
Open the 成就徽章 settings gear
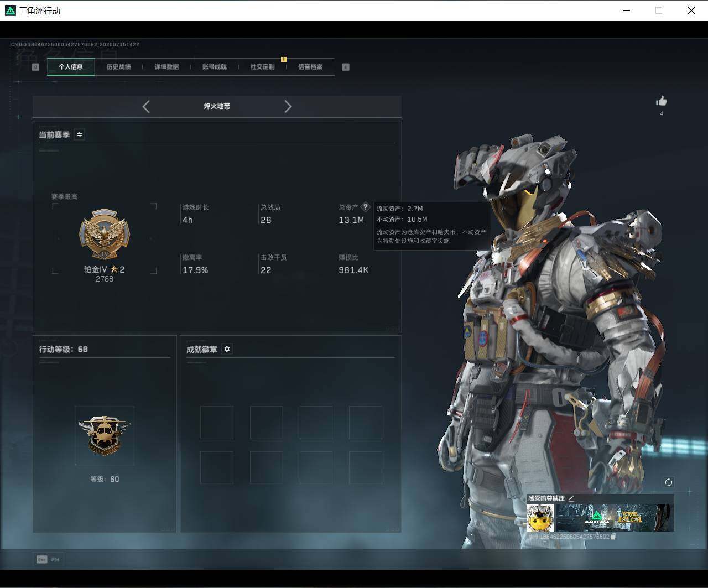(227, 349)
